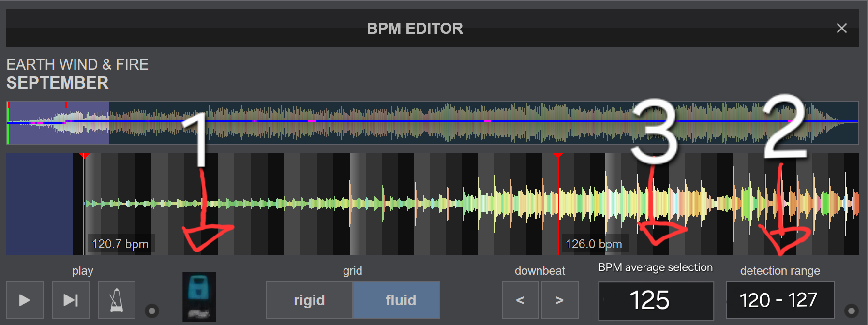Screen dimensions: 868x325
Task: Select the red anchor triangle above 120.7 bpm
Action: point(84,156)
